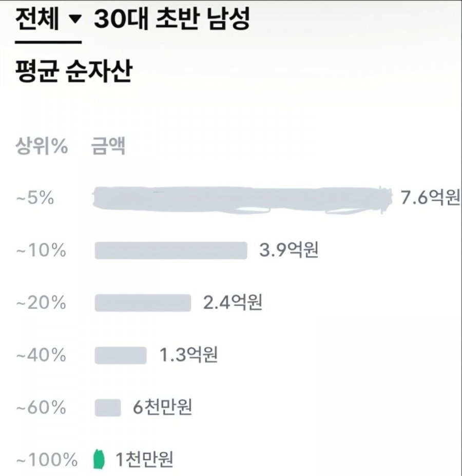Click the 3.9억원 amount text
The width and height of the screenshot is (462, 476).
[x=288, y=250]
